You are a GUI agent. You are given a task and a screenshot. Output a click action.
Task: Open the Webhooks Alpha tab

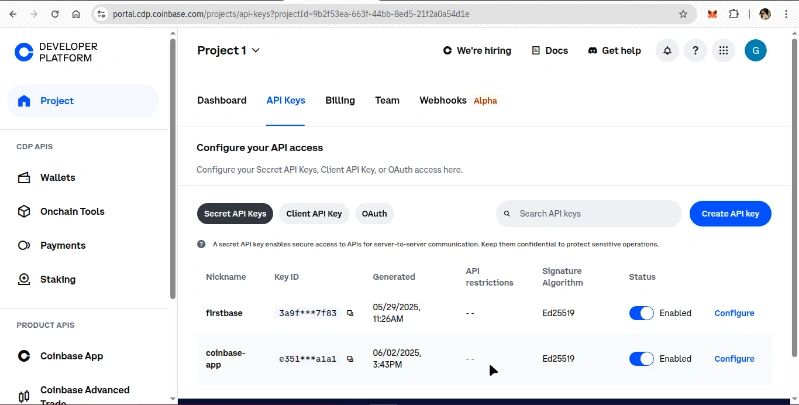tap(458, 100)
